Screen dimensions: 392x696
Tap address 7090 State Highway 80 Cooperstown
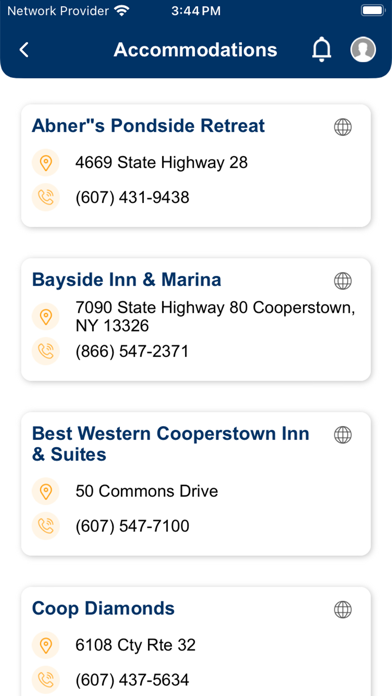215,316
